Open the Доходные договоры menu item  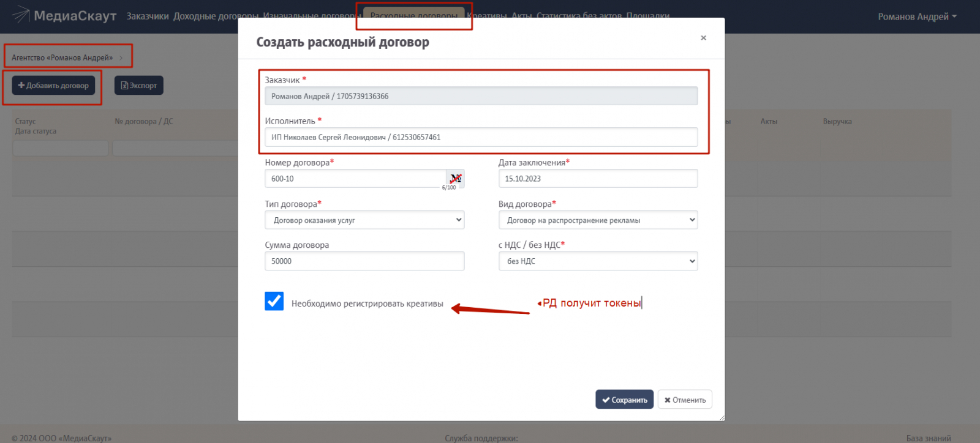216,17
